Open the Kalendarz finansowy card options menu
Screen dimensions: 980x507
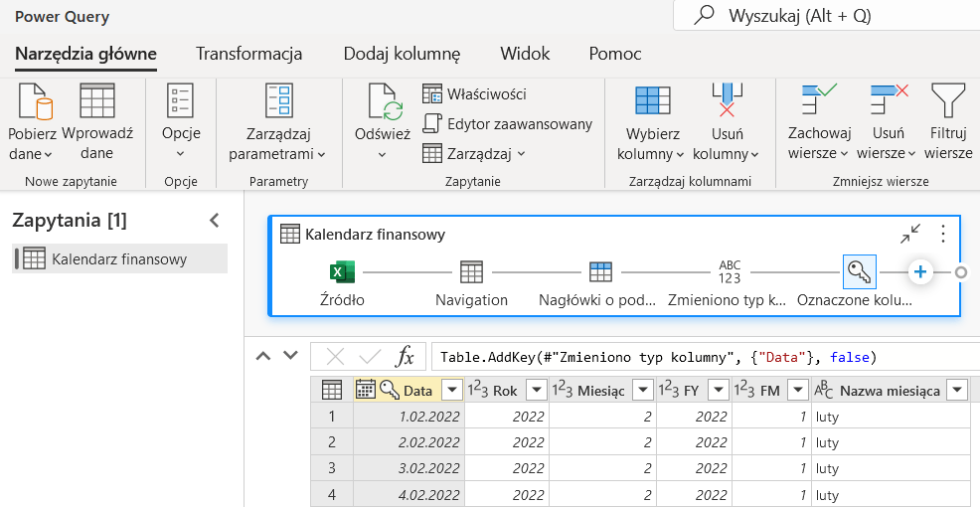click(942, 234)
